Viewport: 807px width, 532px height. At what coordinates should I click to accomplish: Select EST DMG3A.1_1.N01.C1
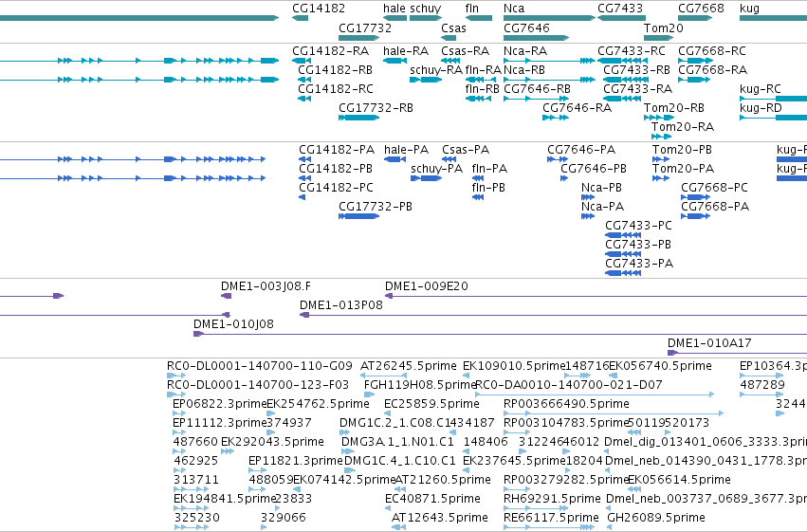(x=397, y=443)
